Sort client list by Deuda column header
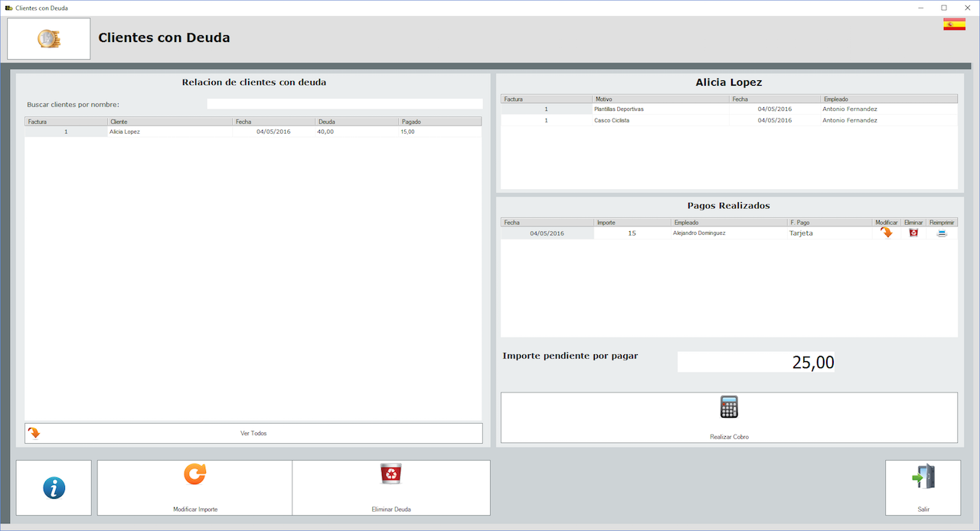This screenshot has width=980, height=531. pyautogui.click(x=356, y=122)
